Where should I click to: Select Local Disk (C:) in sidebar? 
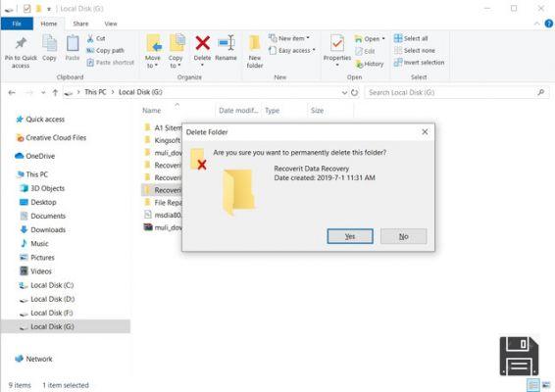tap(46, 285)
